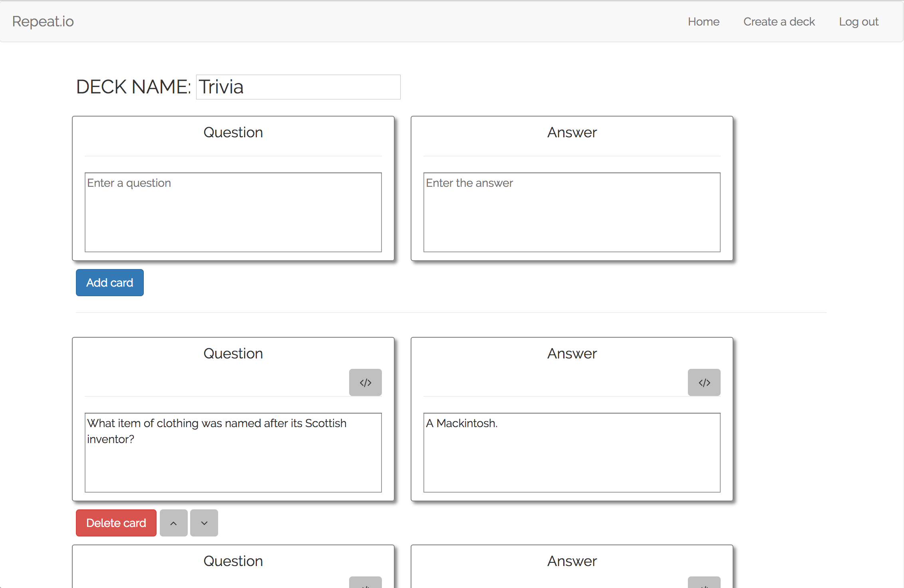The height and width of the screenshot is (588, 904).
Task: Go to the Repeat.io brand link
Action: click(43, 22)
